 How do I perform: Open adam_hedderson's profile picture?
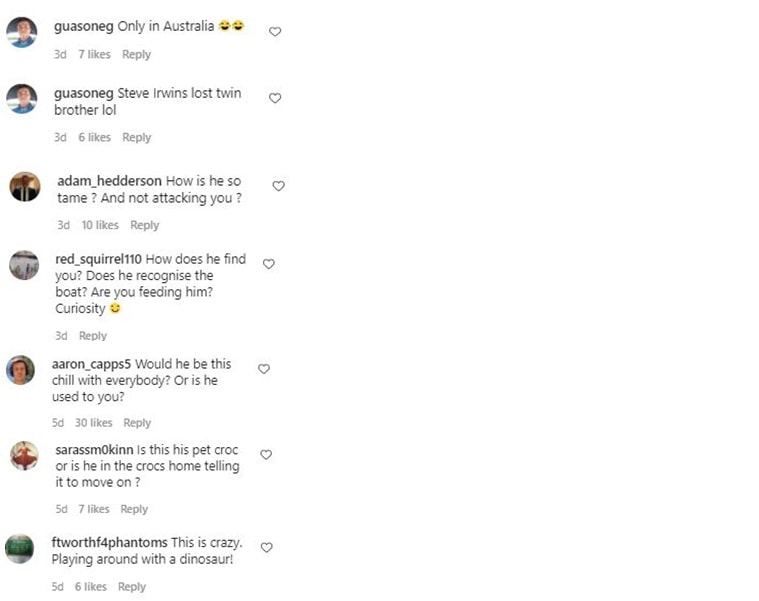(x=25, y=187)
